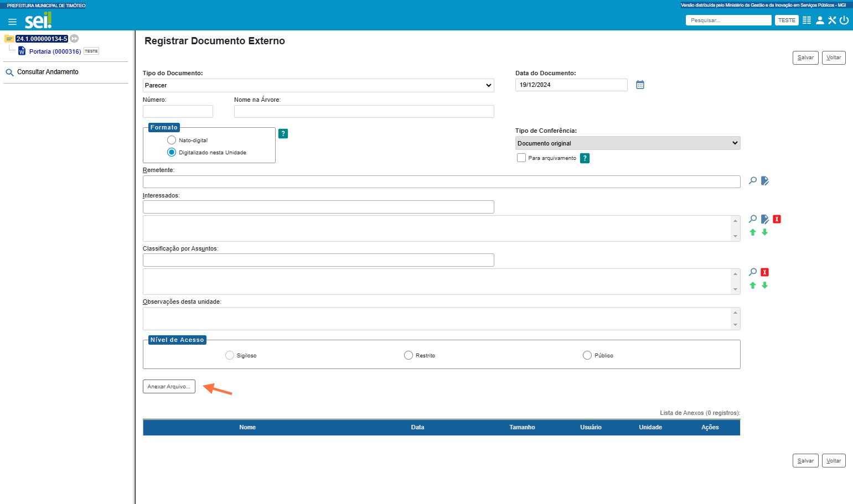This screenshot has width=853, height=504.
Task: Expand the Tipo de Conferência dropdown
Action: (x=628, y=143)
